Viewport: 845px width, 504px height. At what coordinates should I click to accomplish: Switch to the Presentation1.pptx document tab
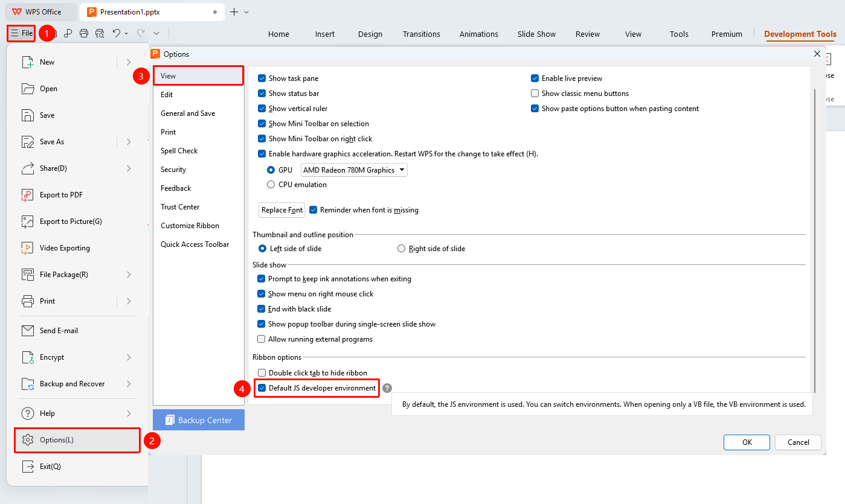(151, 11)
